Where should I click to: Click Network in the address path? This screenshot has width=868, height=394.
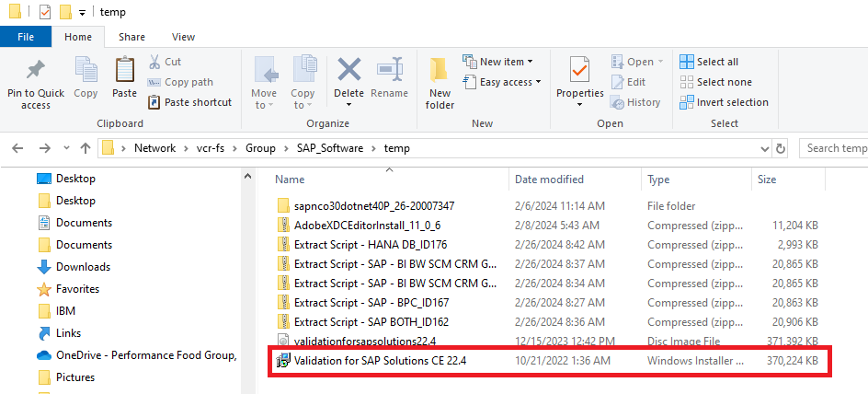(x=155, y=148)
